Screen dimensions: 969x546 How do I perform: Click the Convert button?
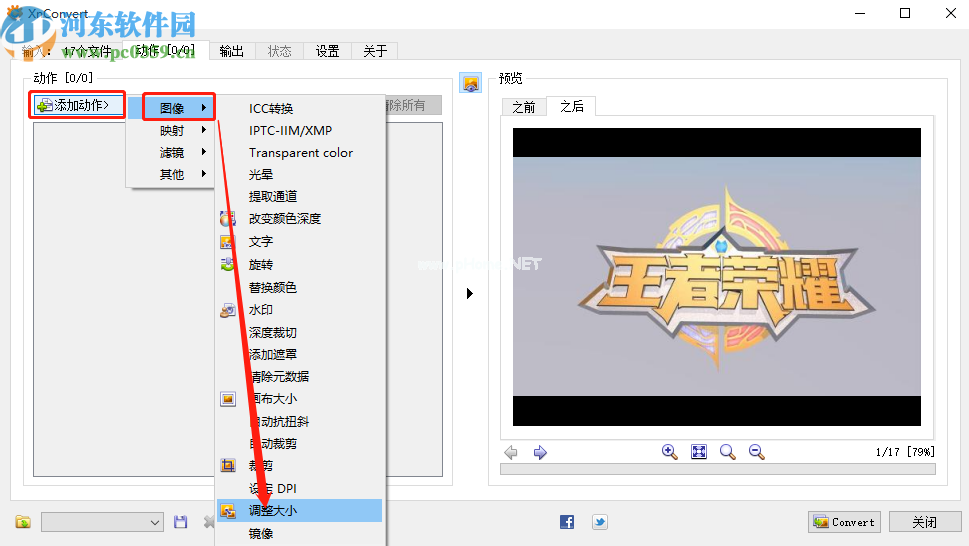pyautogui.click(x=844, y=522)
